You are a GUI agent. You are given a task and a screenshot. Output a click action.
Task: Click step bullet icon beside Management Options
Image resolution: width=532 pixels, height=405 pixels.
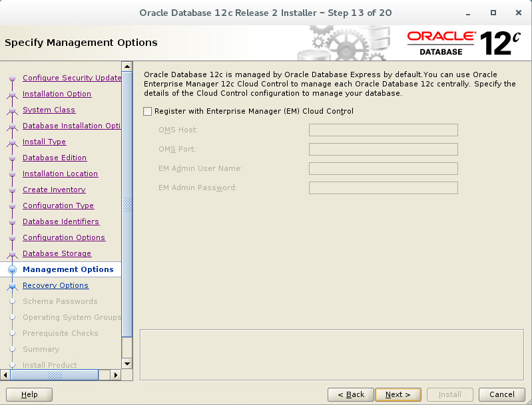click(x=13, y=269)
